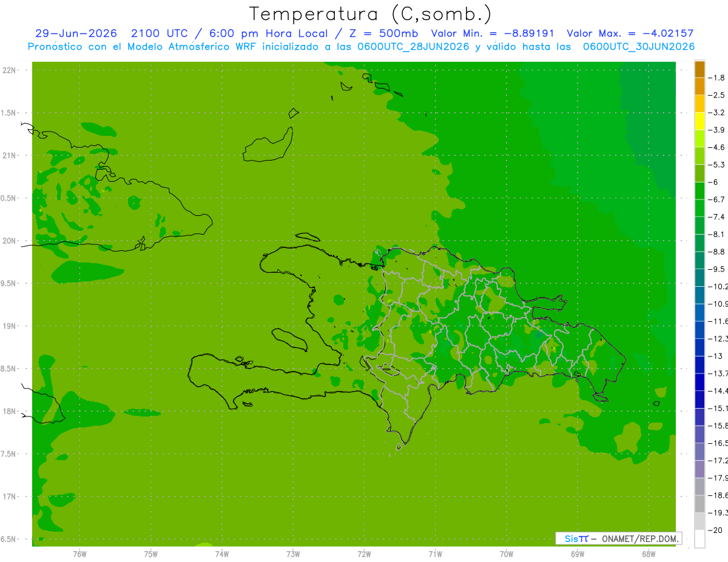Image resolution: width=728 pixels, height=562 pixels.
Task: Click the "71W" longitude axis label
Action: (x=435, y=554)
